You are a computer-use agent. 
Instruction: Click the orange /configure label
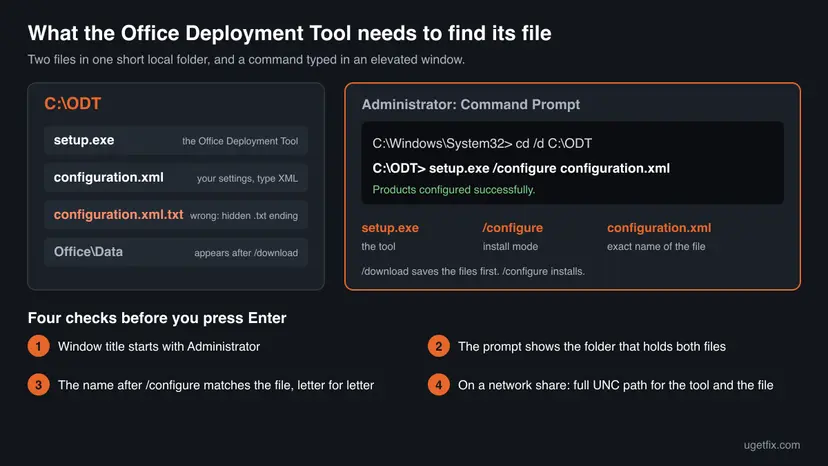pyautogui.click(x=512, y=228)
